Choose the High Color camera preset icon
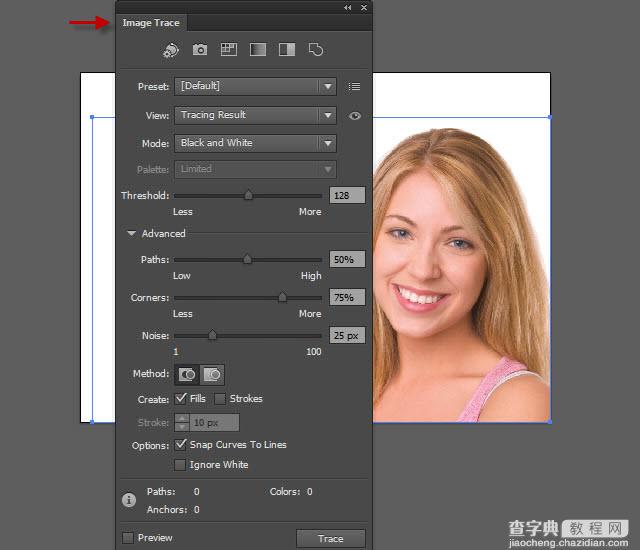 coord(200,50)
